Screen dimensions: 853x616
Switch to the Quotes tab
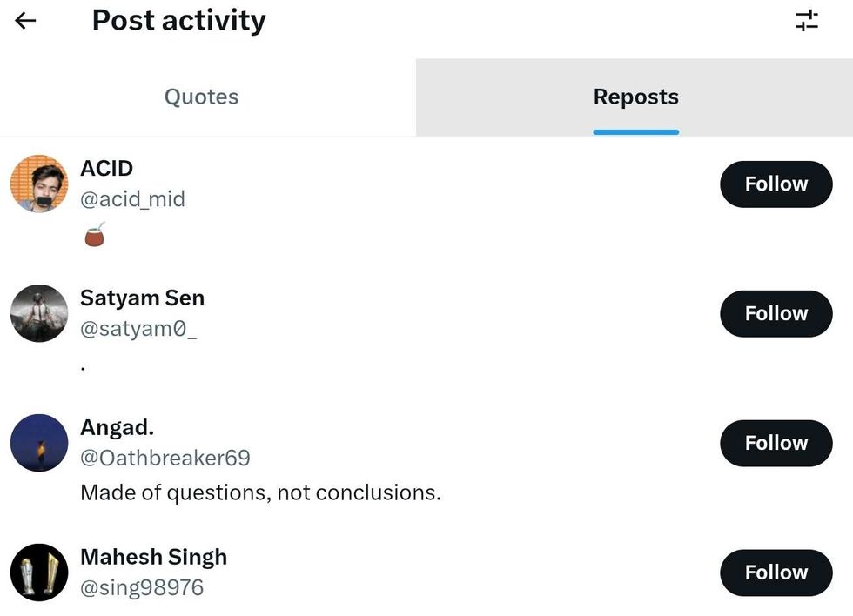pos(201,97)
